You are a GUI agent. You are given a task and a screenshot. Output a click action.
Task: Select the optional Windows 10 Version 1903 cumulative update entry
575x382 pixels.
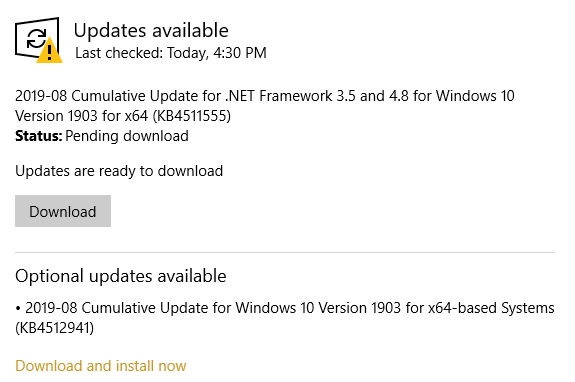click(285, 318)
